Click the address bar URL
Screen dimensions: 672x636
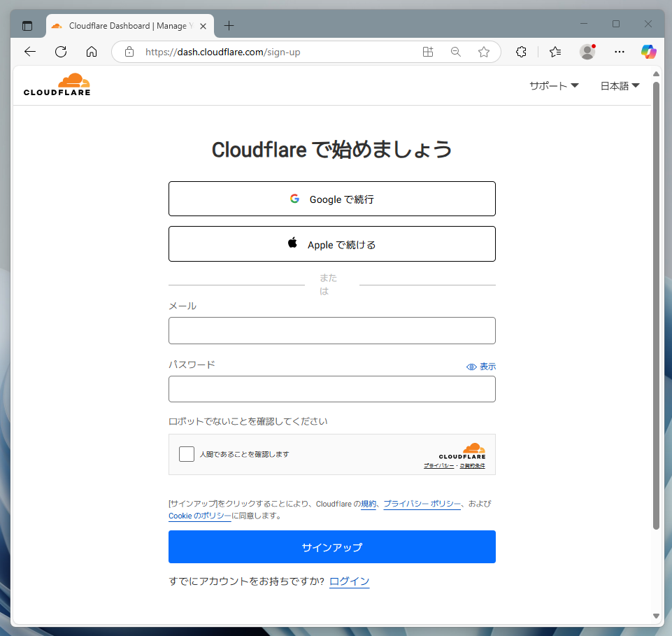[x=222, y=52]
